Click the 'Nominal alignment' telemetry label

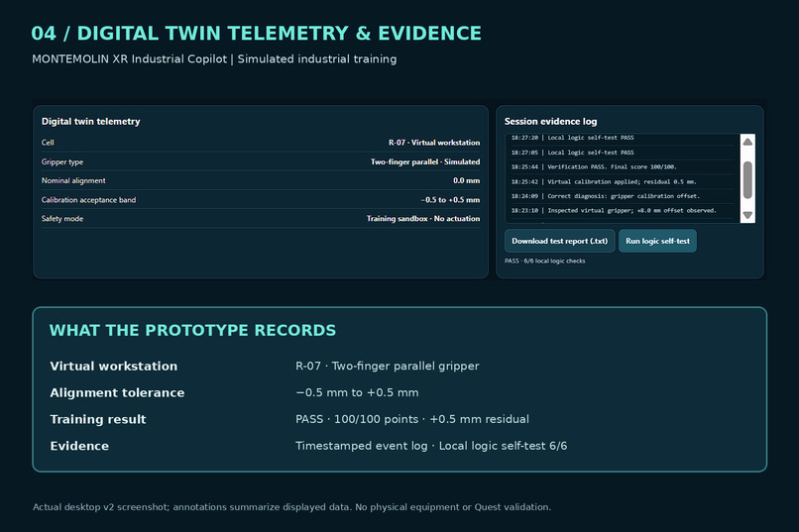coord(73,180)
